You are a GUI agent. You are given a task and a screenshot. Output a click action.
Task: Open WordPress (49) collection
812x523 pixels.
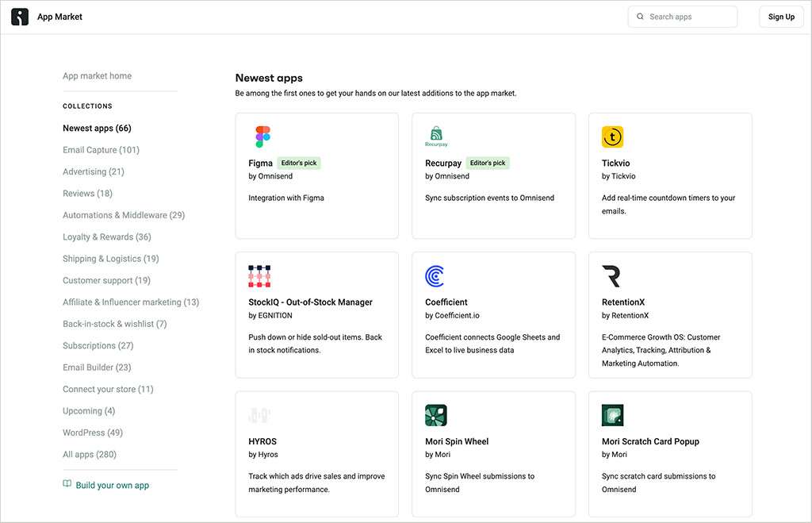pyautogui.click(x=93, y=433)
